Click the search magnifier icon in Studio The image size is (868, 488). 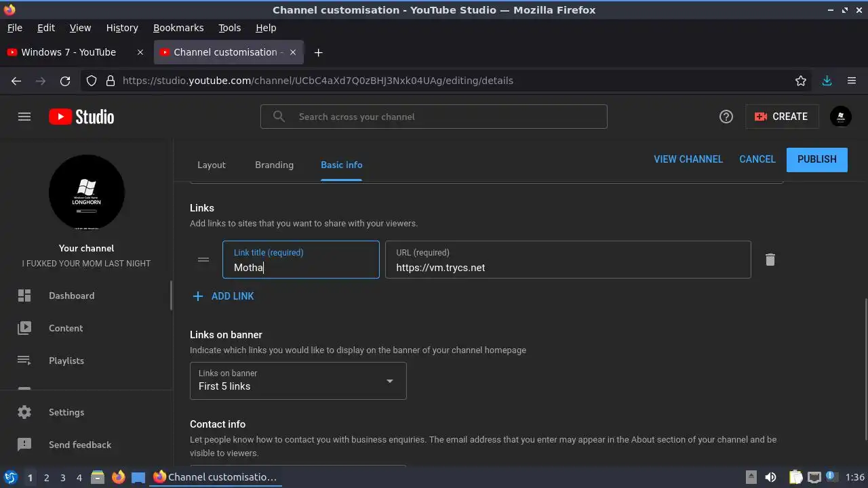click(x=279, y=117)
